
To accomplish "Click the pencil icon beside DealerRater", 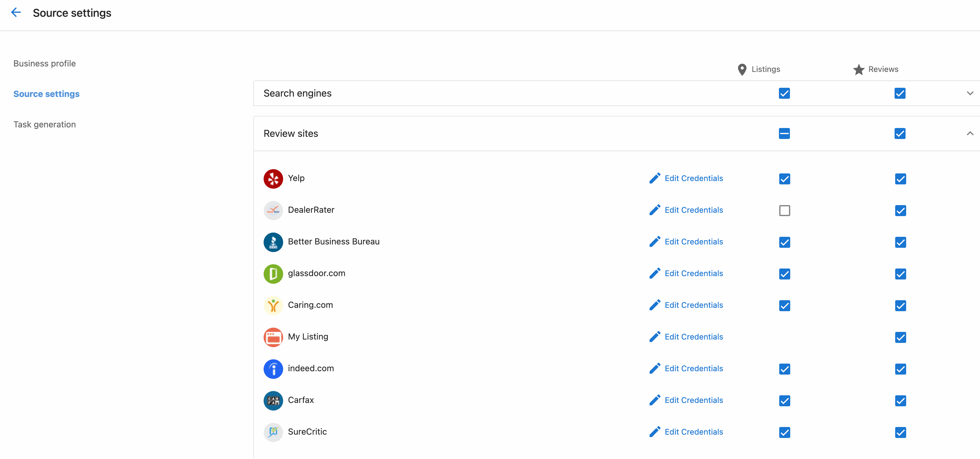I will coord(655,210).
